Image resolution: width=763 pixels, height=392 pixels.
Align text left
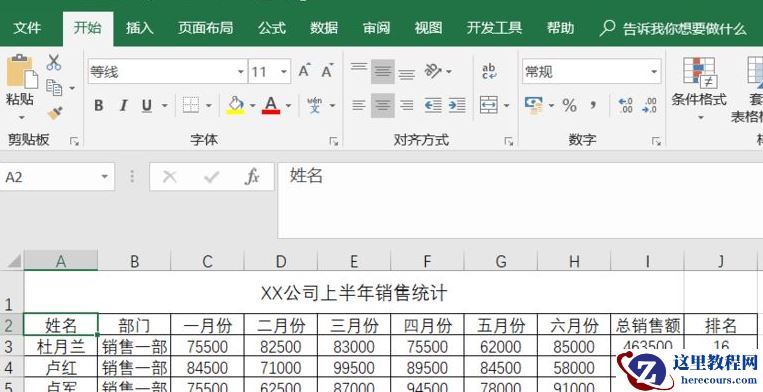point(359,105)
